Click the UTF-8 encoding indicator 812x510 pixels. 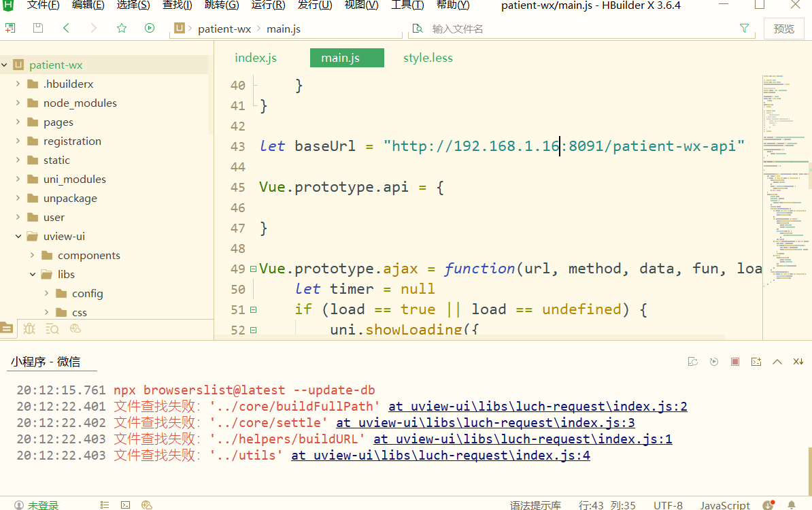tap(668, 505)
